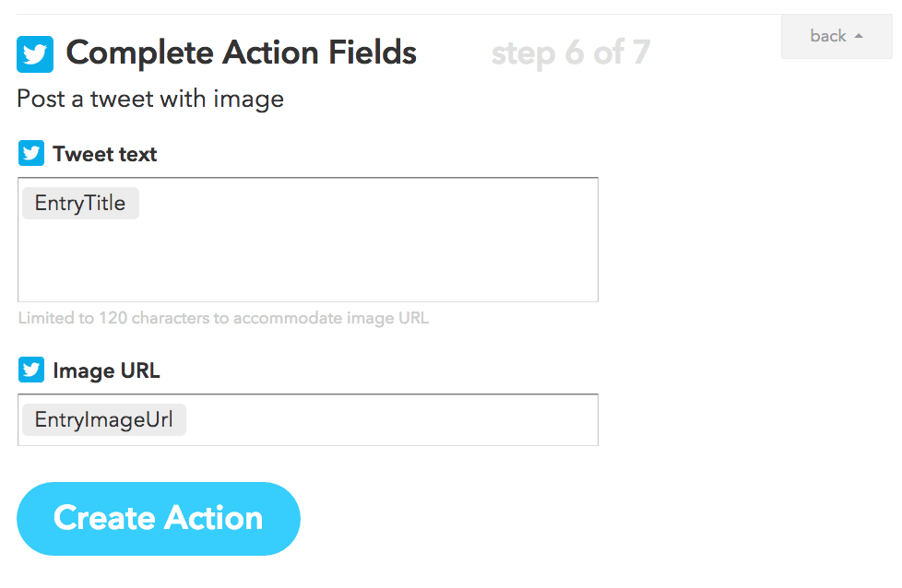This screenshot has width=902, height=588.
Task: Click the Post a tweet with image subtitle
Action: point(150,99)
